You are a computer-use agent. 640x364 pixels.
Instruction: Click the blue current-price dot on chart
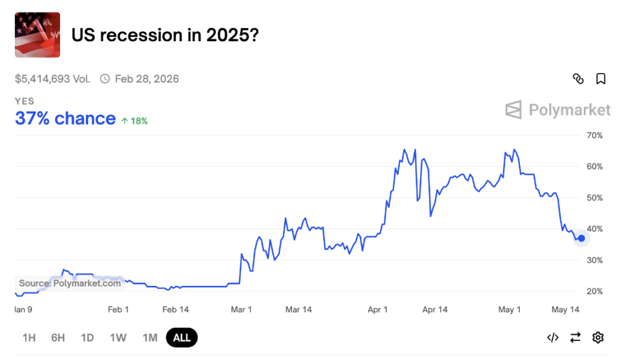581,238
